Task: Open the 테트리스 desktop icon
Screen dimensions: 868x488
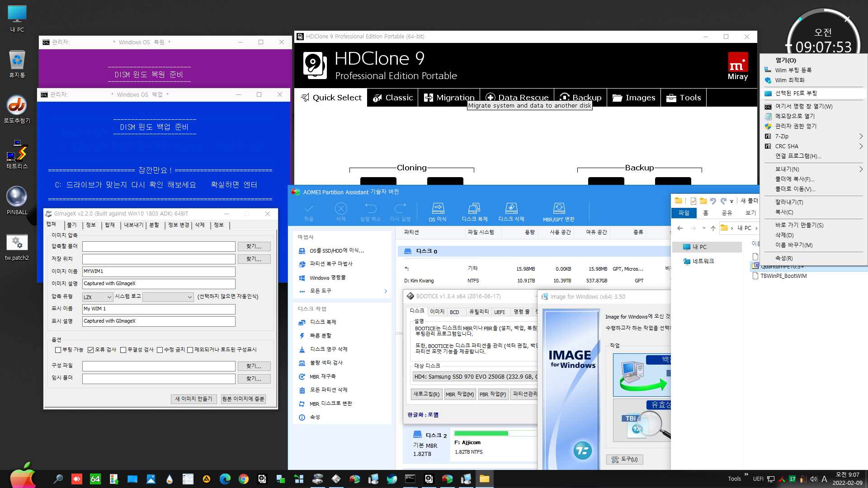Action: pyautogui.click(x=17, y=155)
